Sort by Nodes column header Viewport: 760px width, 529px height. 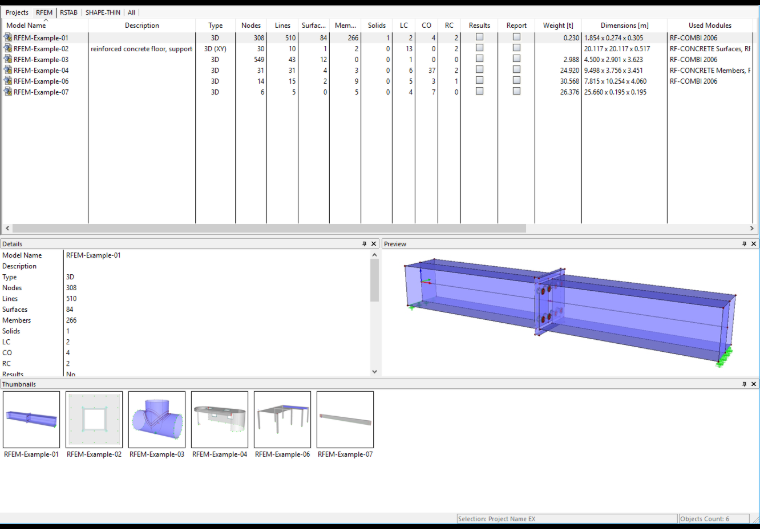251,25
